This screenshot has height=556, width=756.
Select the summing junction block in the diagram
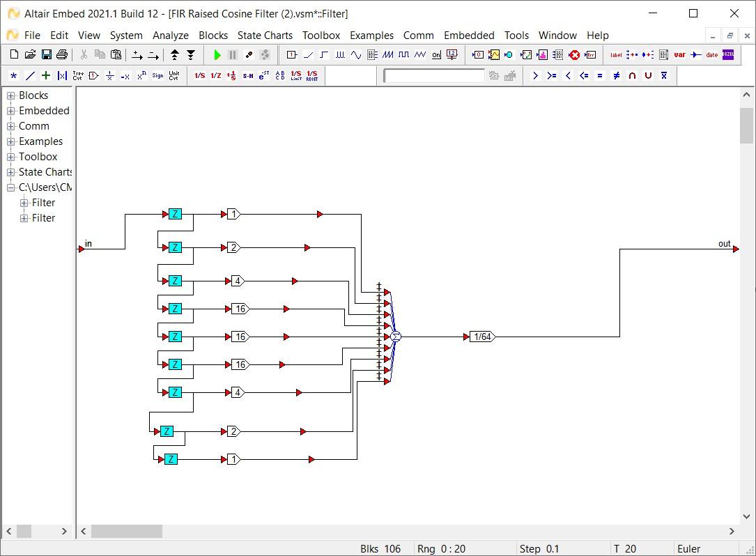[396, 337]
